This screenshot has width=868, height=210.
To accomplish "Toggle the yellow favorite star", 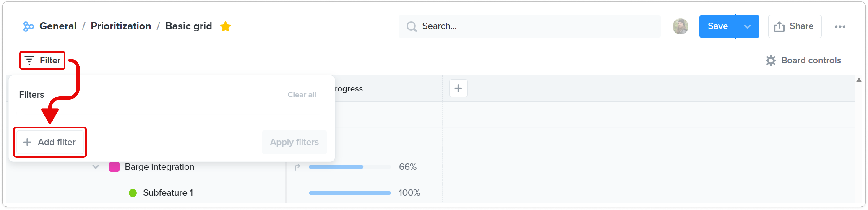I will 225,26.
